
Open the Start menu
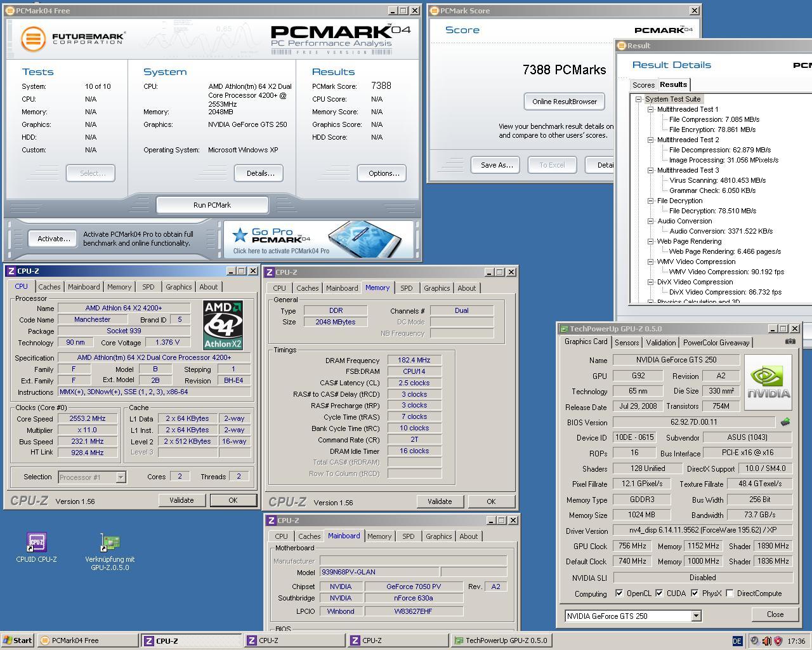[18, 640]
